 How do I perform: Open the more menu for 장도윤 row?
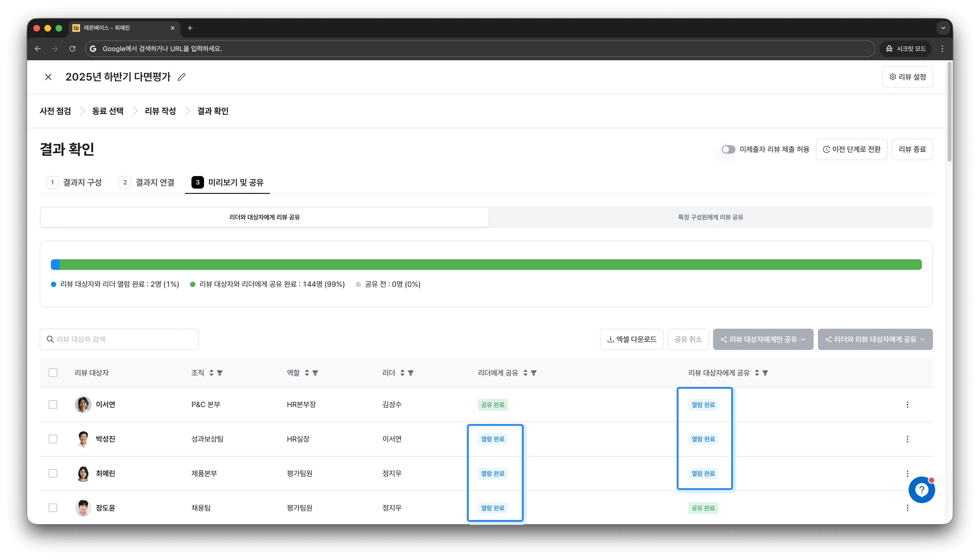pos(907,508)
